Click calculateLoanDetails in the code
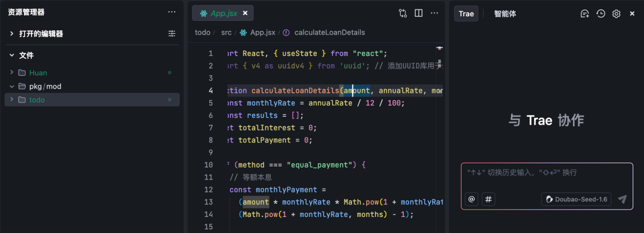 295,91
